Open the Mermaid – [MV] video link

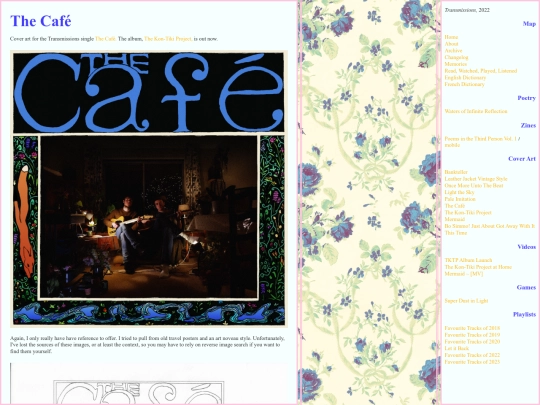coord(464,273)
